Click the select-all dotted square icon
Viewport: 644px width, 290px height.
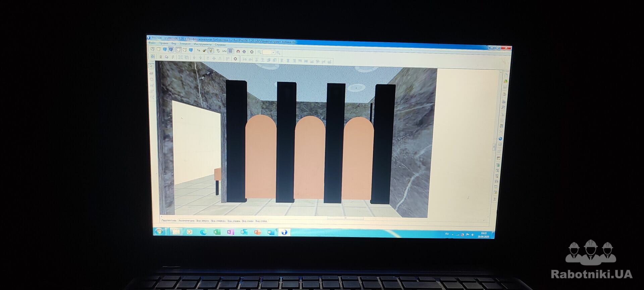click(153, 57)
